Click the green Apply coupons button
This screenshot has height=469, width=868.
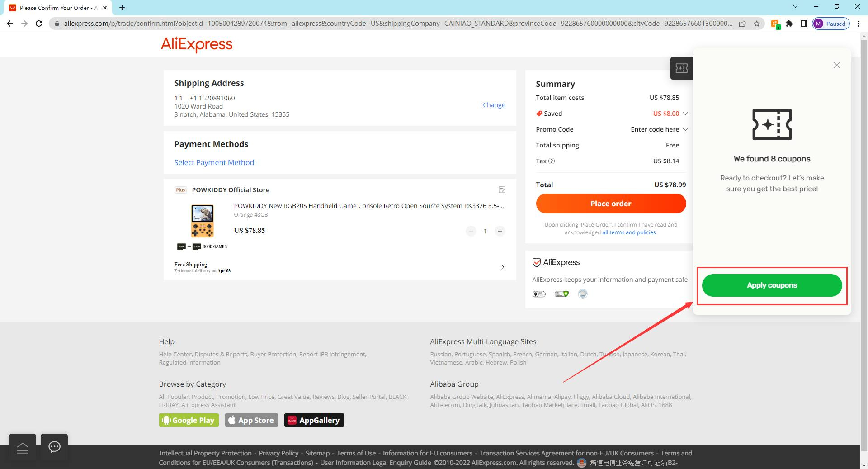772,285
